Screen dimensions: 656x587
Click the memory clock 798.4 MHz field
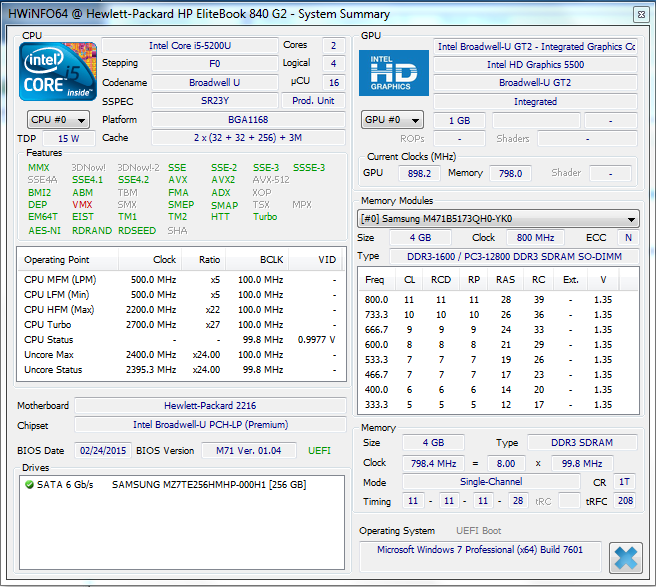433,464
